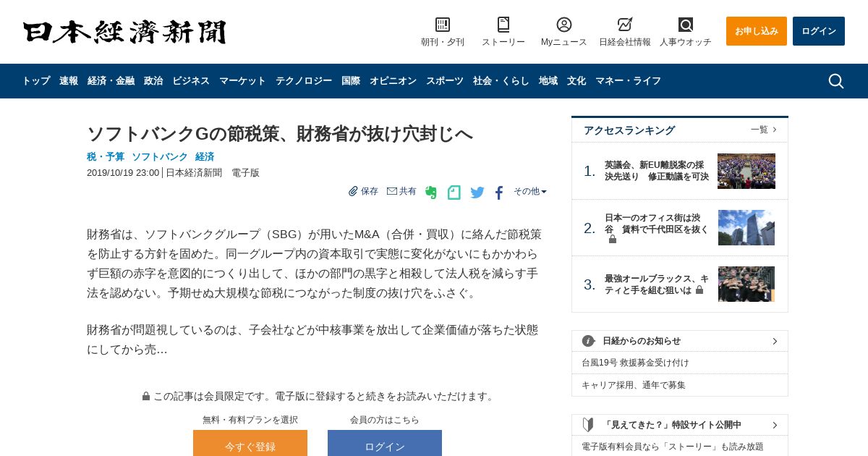This screenshot has height=456, width=868.
Task: Open 地域 menu item
Action: click(x=548, y=81)
